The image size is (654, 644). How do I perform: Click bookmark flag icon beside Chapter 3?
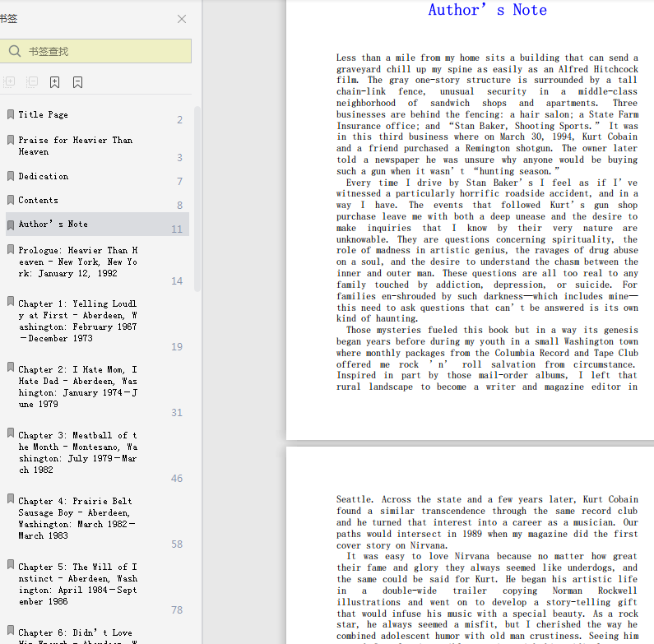(11, 433)
